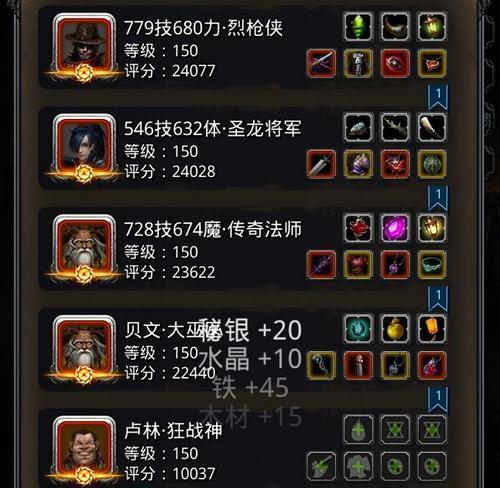This screenshot has height=488, width=500.
Task: Select the golden apple item of 大巫师
Action: 395,329
